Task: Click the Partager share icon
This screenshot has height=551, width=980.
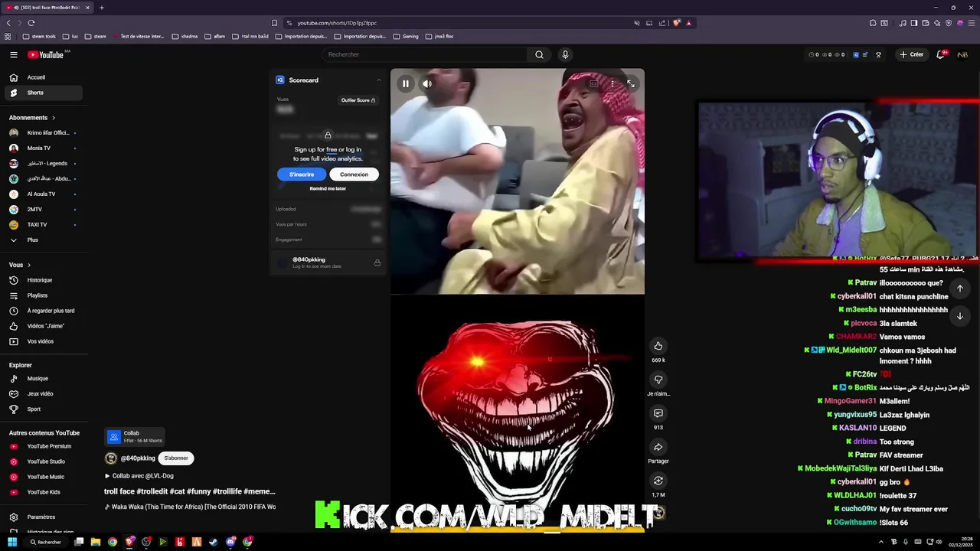Action: 658,447
